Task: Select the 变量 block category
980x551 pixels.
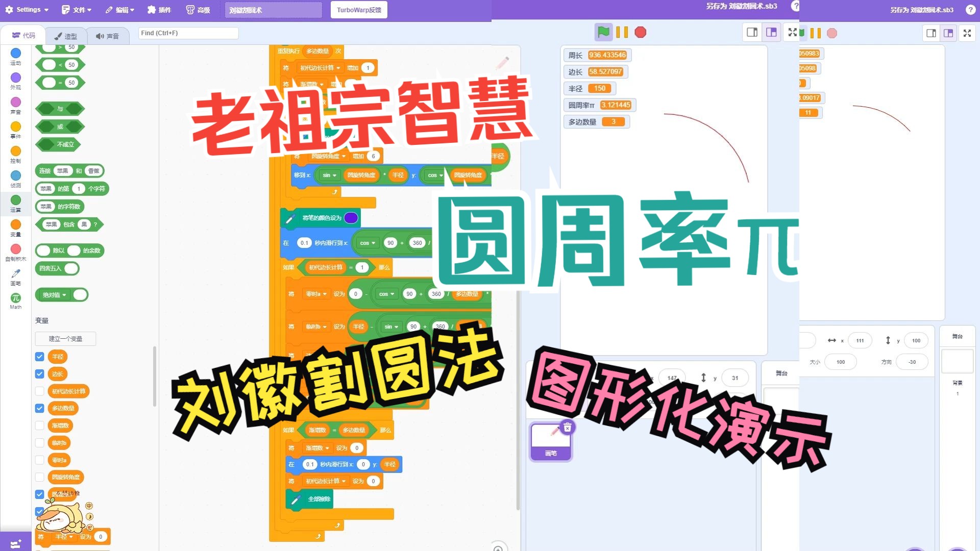Action: coord(16,228)
